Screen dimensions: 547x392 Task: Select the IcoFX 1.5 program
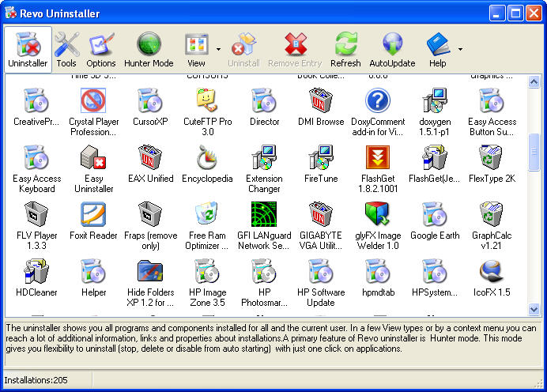493,272
